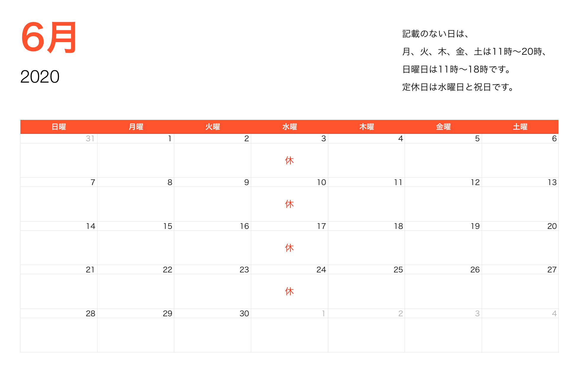Select date 22

[x=167, y=270]
